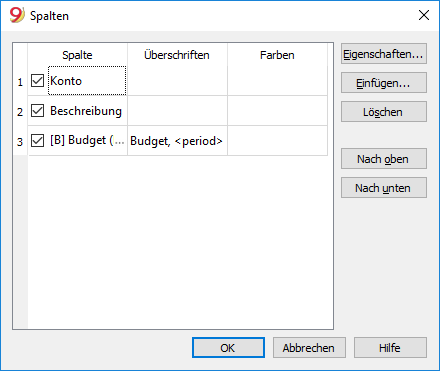
Task: Open help via Hilfe button
Action: (x=390, y=348)
